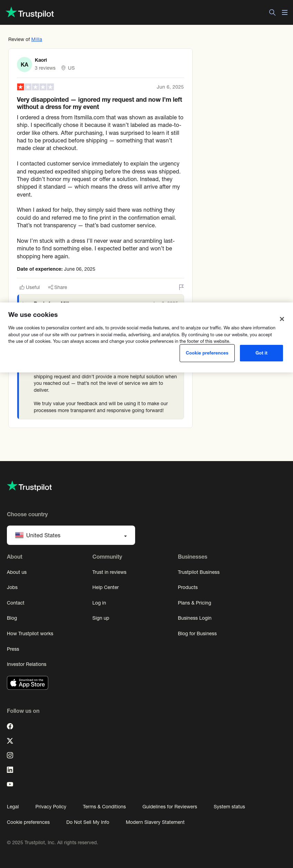
Task: Open Investor Relations link
Action: [x=27, y=664]
